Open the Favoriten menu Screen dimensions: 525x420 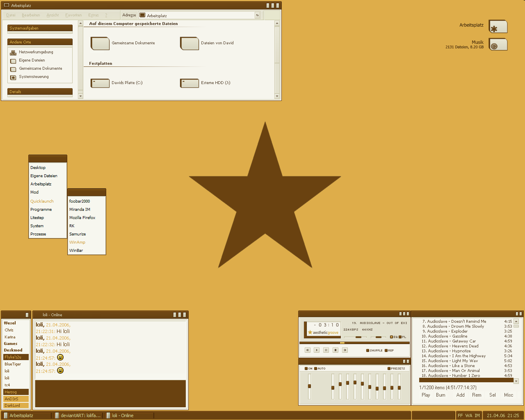tap(73, 15)
